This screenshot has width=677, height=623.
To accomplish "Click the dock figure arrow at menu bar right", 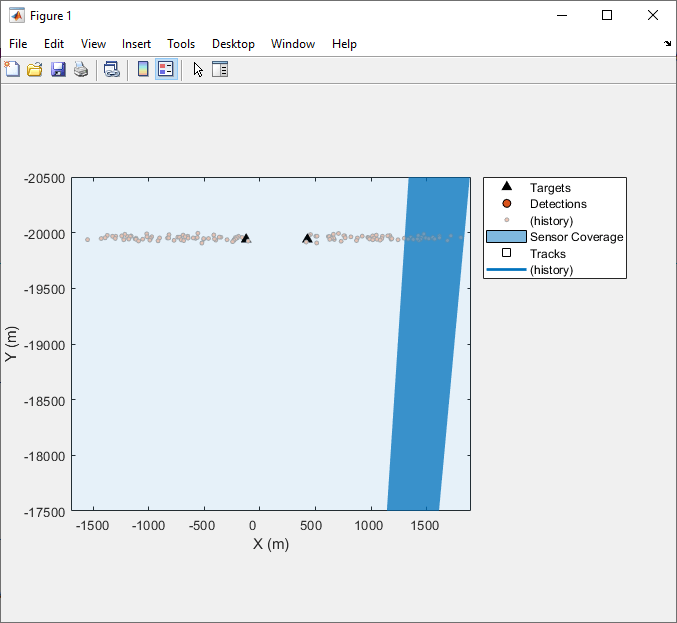I will 668,44.
